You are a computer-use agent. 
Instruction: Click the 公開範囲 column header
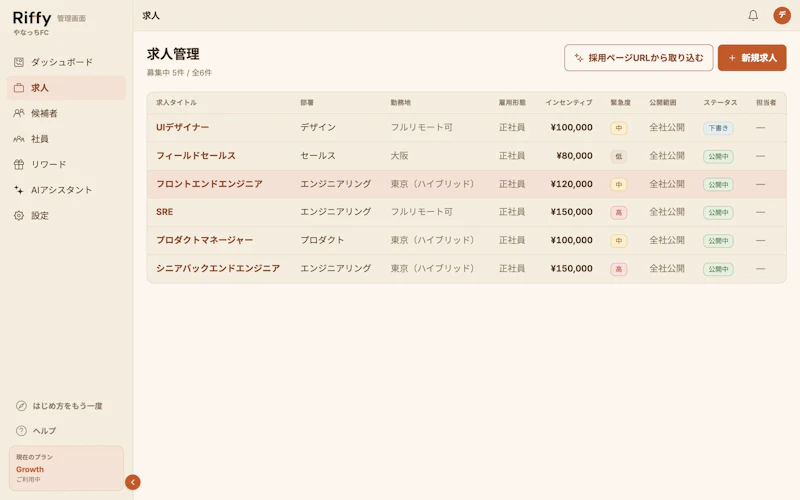tap(663, 103)
